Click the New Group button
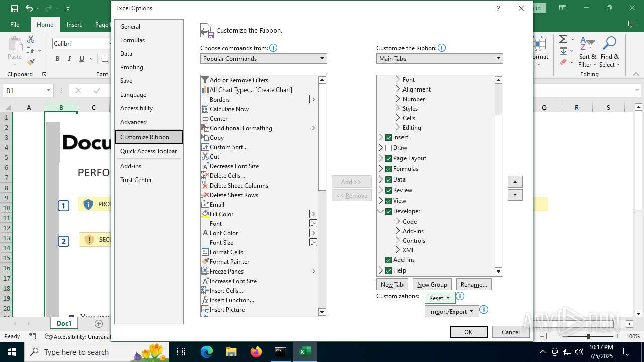This screenshot has width=644, height=362. (x=432, y=284)
